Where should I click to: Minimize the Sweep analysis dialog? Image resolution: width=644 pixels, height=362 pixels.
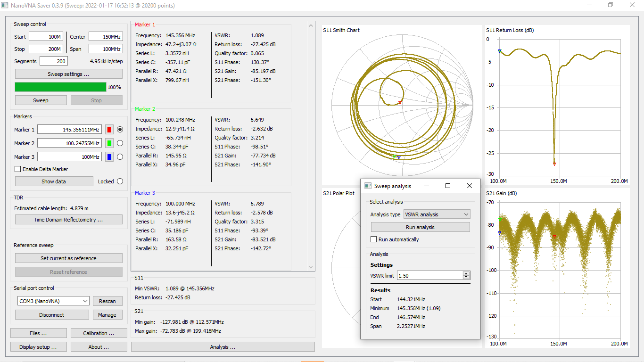426,186
